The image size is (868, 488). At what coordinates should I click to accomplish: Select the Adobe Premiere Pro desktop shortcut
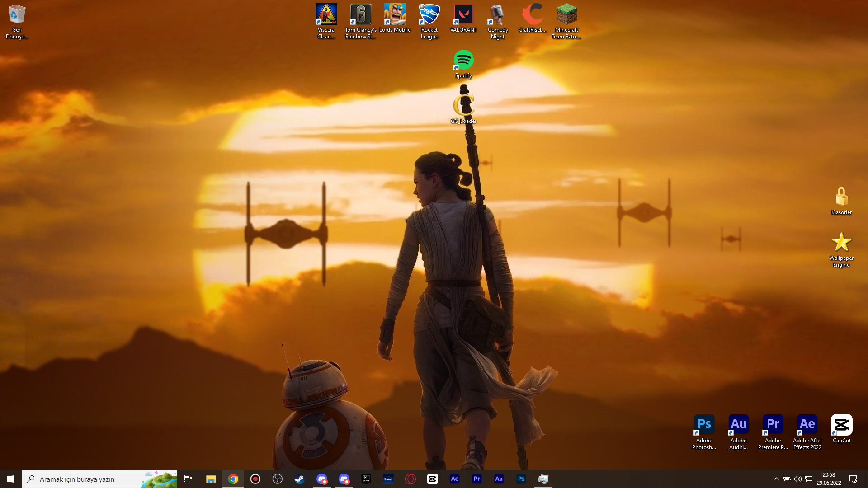coord(773,432)
